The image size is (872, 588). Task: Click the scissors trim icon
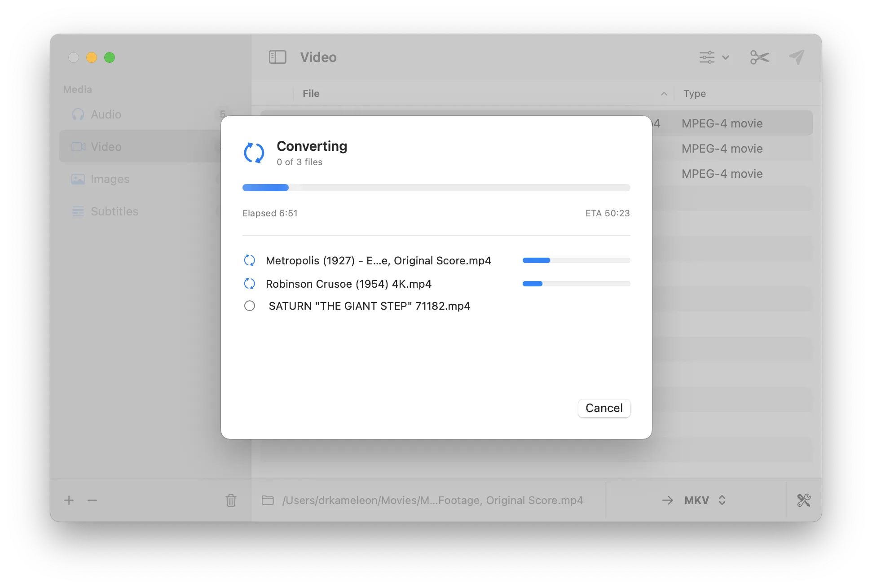pyautogui.click(x=759, y=57)
